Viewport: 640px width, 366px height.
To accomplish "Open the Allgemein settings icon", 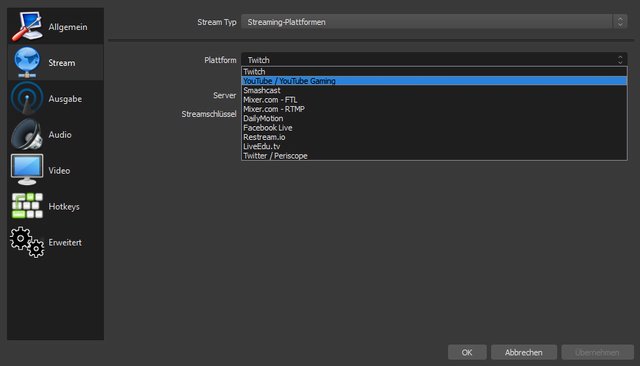I will [x=27, y=27].
